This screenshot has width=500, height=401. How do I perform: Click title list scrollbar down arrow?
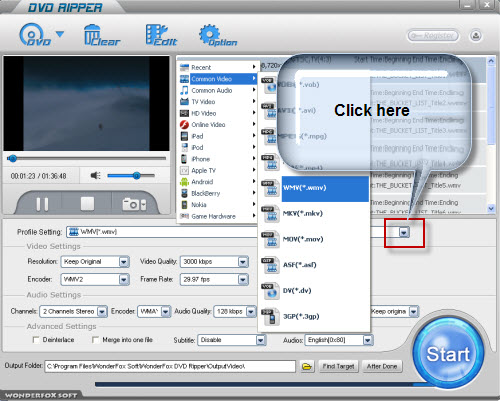(x=491, y=208)
